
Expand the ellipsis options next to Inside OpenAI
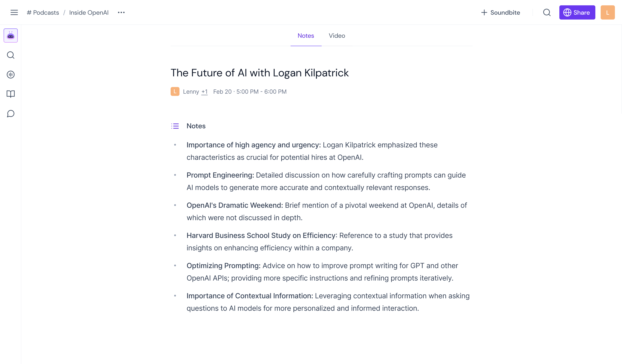(x=121, y=12)
